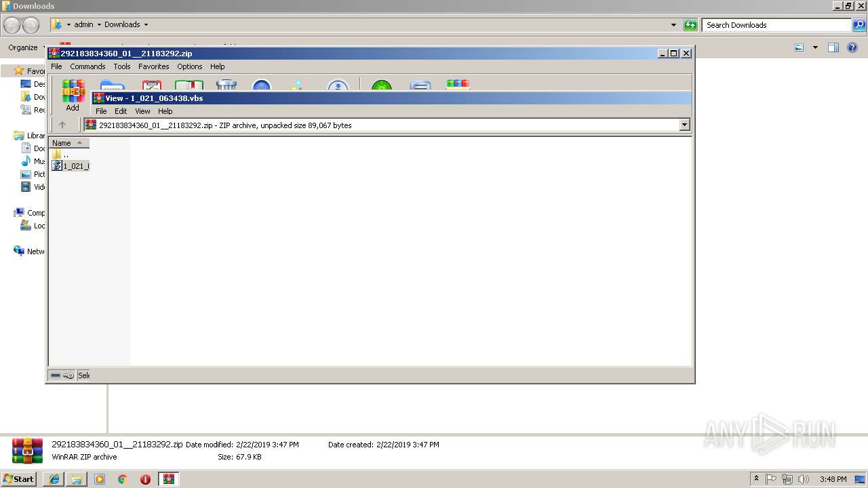Open Edit menu in the View window
The height and width of the screenshot is (488, 868).
(x=121, y=111)
